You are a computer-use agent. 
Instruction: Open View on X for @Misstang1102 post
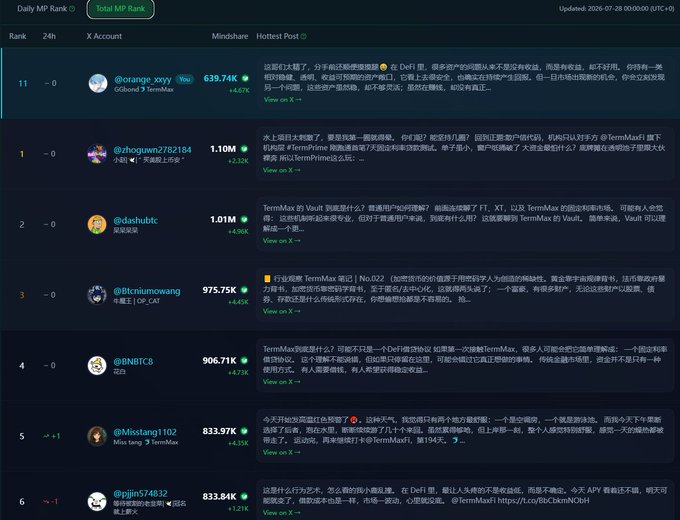click(x=282, y=452)
